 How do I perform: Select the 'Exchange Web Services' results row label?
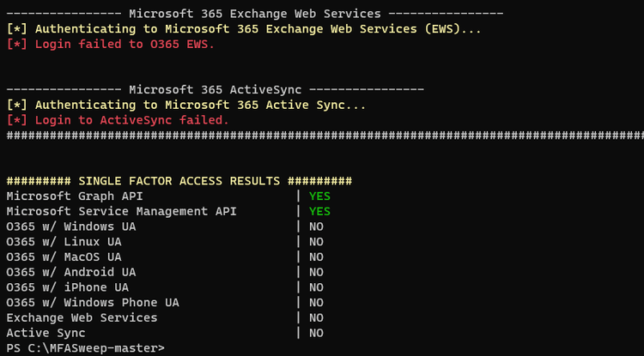pyautogui.click(x=82, y=317)
